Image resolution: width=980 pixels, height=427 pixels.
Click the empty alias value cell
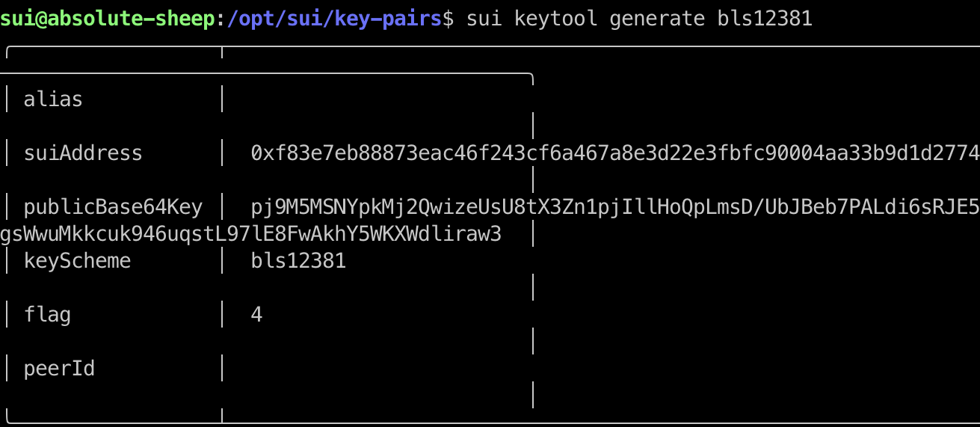[374, 99]
